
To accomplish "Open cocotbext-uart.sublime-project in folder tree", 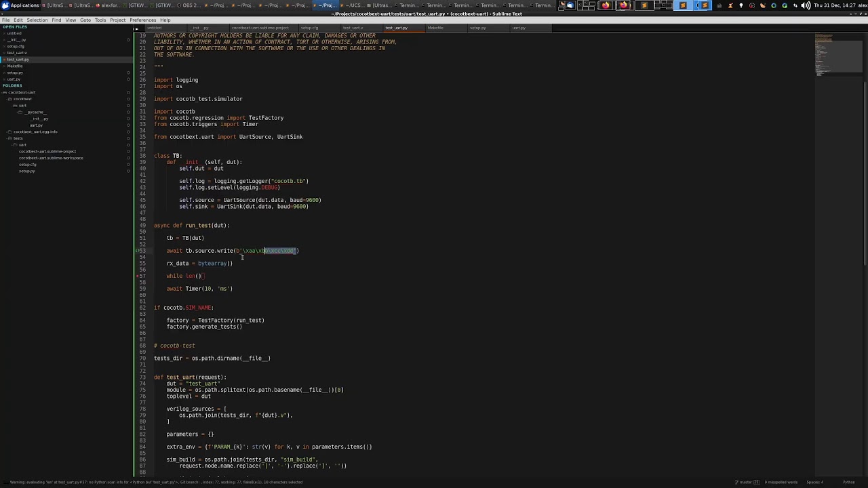I will tap(47, 151).
